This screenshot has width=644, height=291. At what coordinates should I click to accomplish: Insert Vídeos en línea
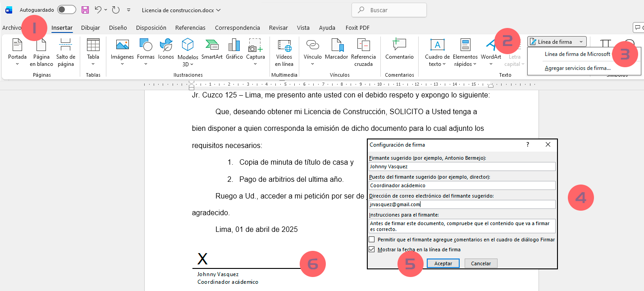(x=284, y=52)
